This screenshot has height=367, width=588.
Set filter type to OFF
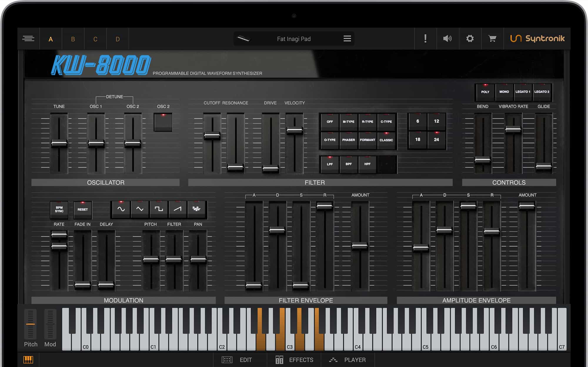click(330, 122)
